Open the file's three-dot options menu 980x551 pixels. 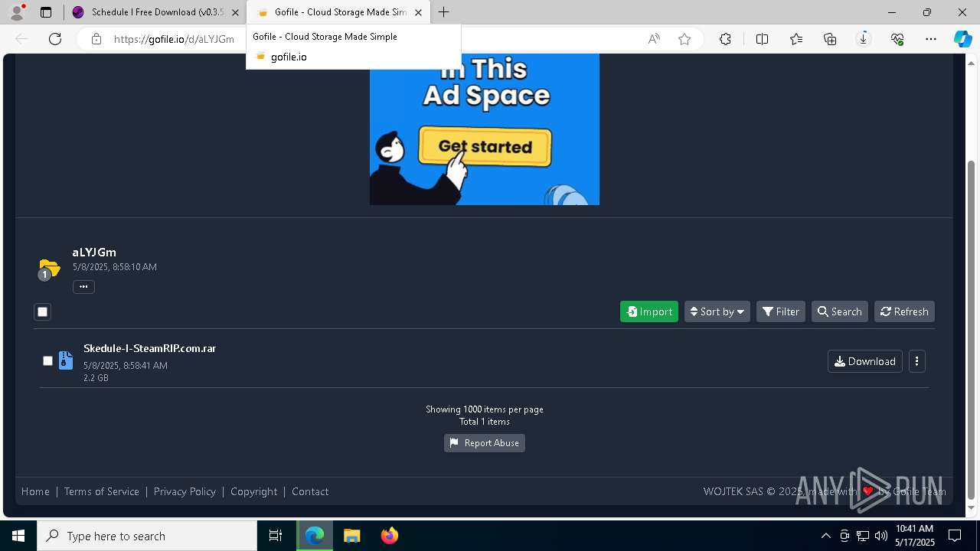click(x=916, y=361)
